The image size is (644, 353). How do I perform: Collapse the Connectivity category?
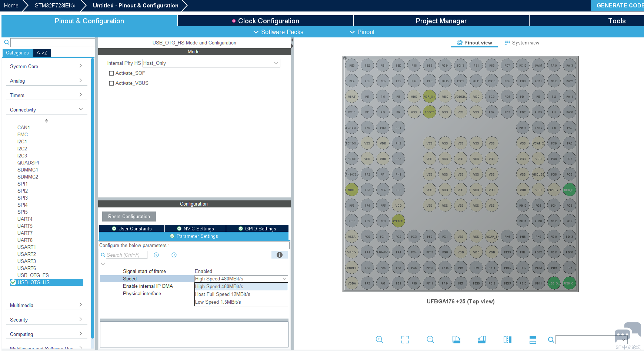point(46,110)
